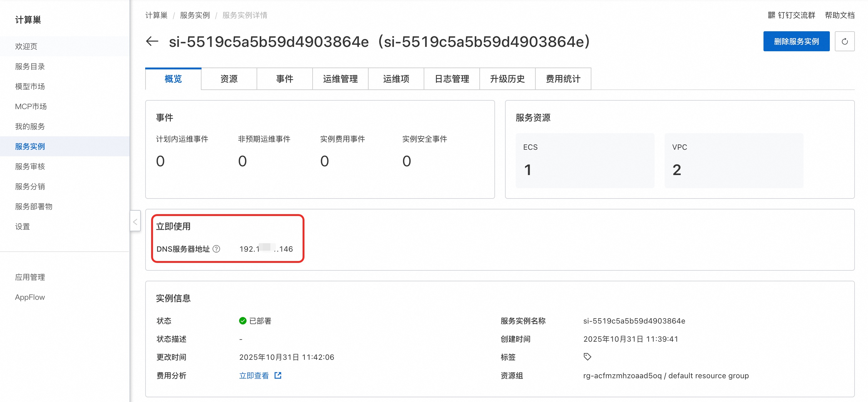Click the DNS服务器地址 help question icon

[217, 249]
